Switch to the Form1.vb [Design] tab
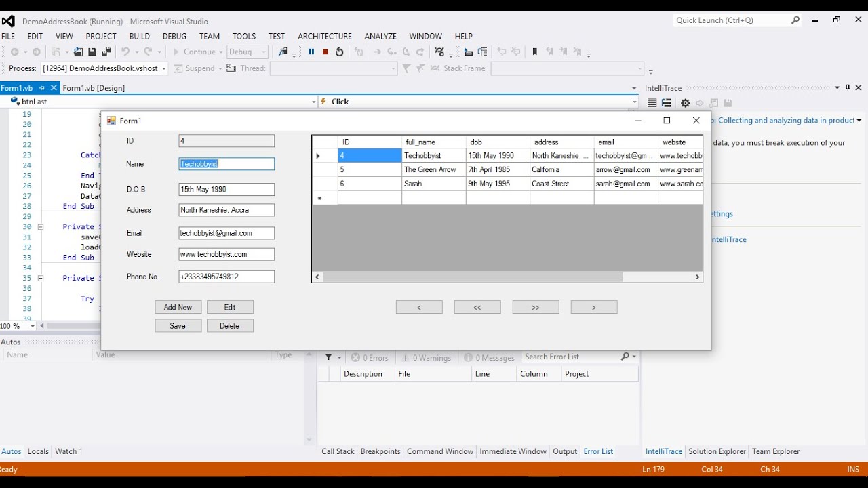Screen dimensions: 868x488 click(x=94, y=88)
